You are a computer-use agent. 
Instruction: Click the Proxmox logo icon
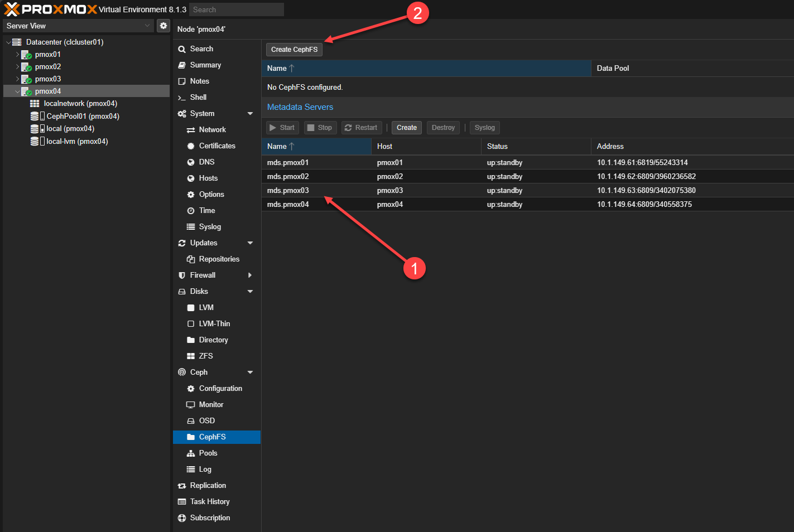(x=12, y=9)
